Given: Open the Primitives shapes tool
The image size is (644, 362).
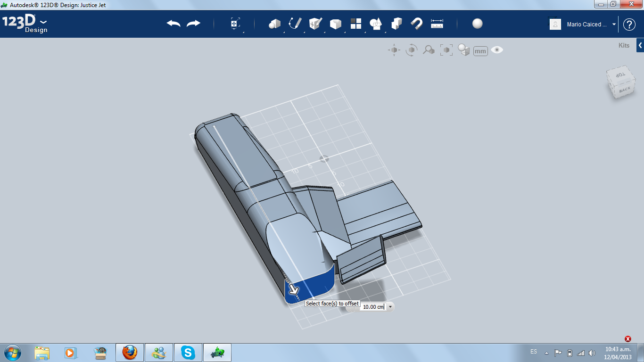Looking at the screenshot, I should click(274, 24).
